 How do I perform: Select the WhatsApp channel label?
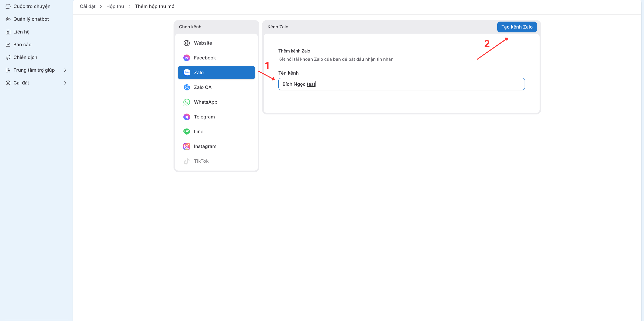point(205,102)
